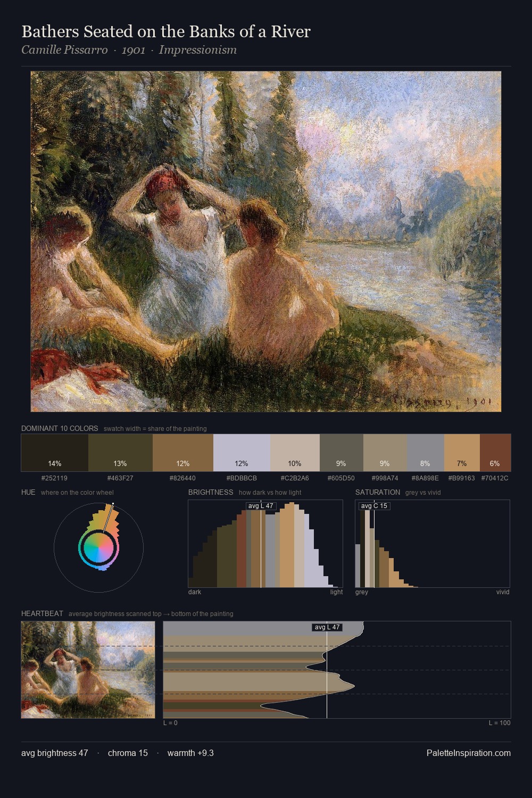Click the hex code #70412C text

tap(495, 478)
